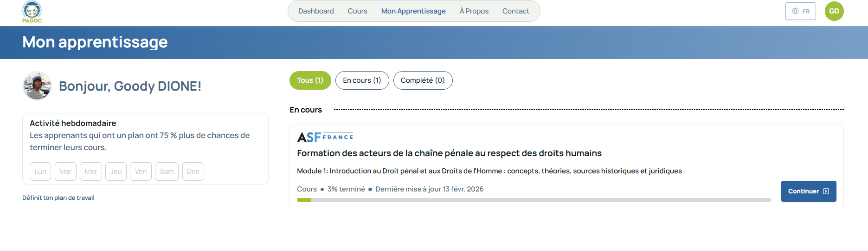The height and width of the screenshot is (251, 868).
Task: Select the Tous (1) filter
Action: (310, 80)
